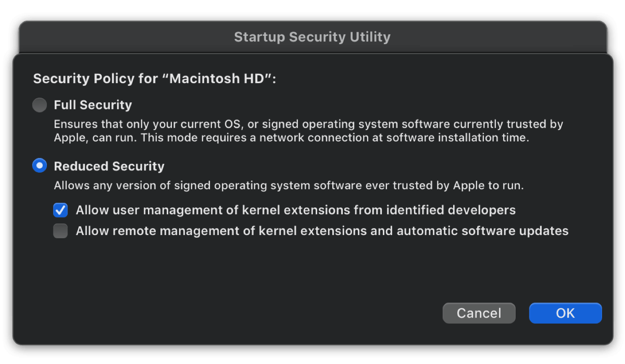Click the Full Security description text
This screenshot has width=625, height=364.
pos(308,131)
